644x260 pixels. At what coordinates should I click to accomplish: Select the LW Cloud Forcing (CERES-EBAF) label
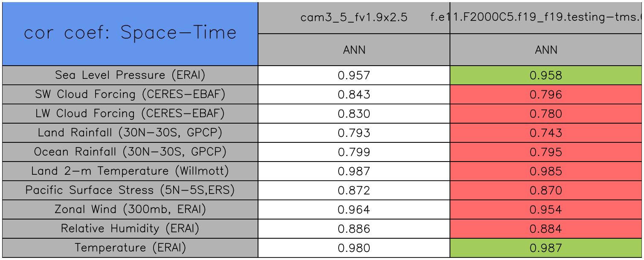pyautogui.click(x=130, y=114)
